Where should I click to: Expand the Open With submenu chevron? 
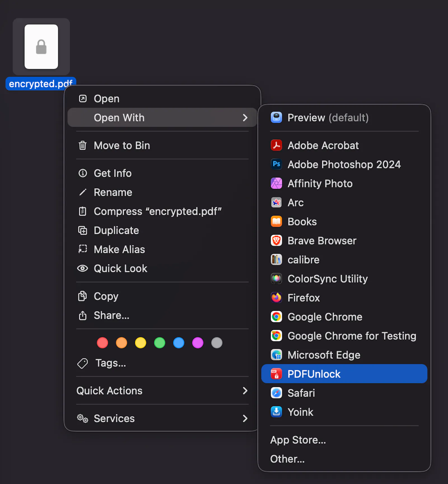pos(245,118)
